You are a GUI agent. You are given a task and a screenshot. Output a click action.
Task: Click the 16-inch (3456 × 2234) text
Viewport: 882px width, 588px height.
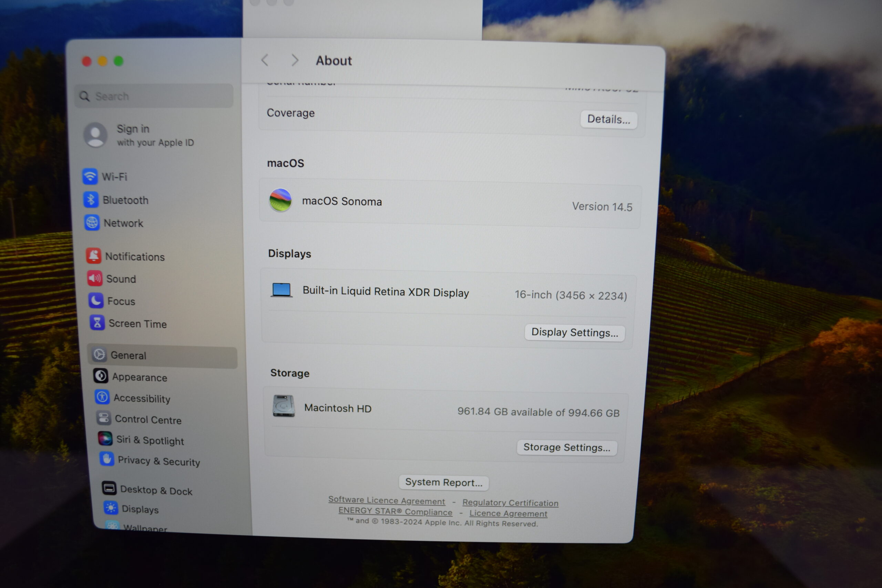(x=571, y=296)
